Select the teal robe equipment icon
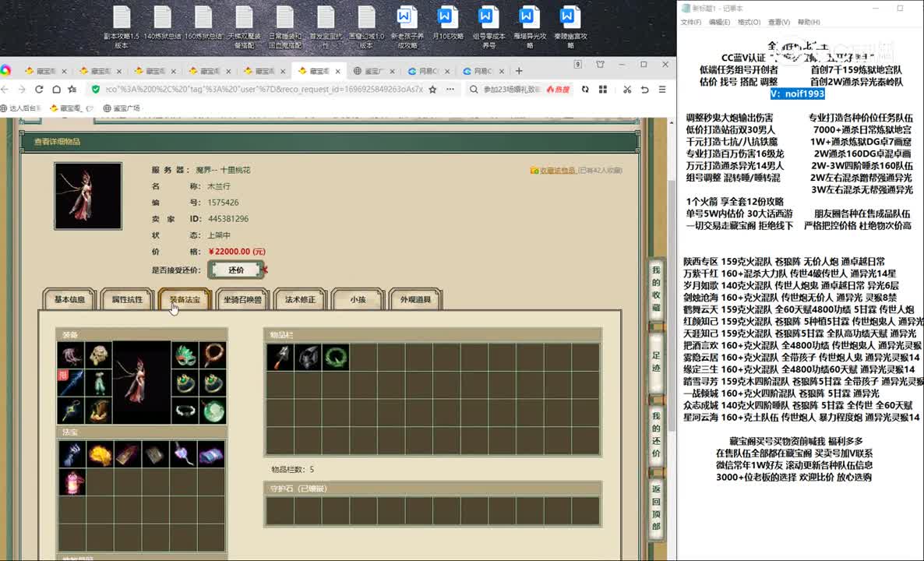Viewport: 924px width, 561px height. [98, 383]
